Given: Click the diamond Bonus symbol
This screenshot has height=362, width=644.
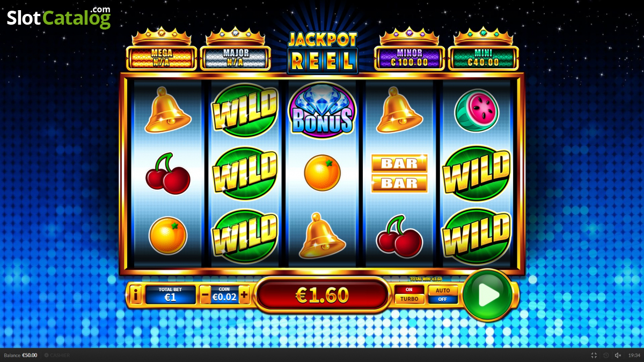Looking at the screenshot, I should (x=322, y=111).
